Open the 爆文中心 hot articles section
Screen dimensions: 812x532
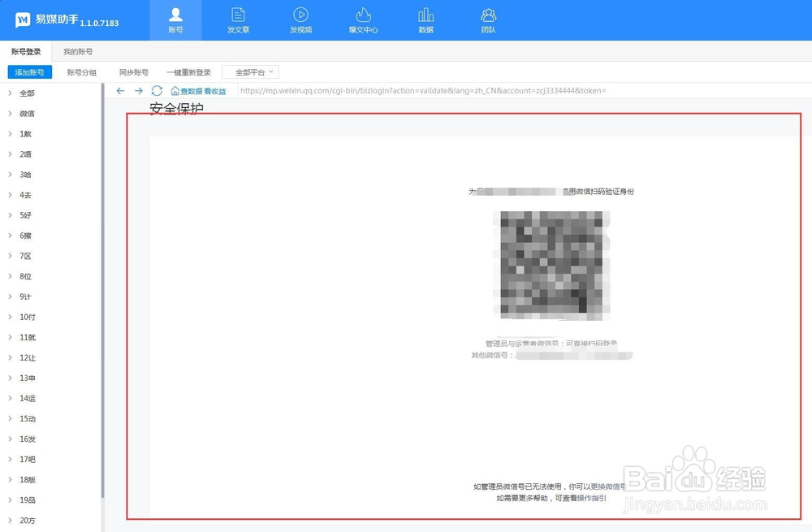pyautogui.click(x=364, y=20)
